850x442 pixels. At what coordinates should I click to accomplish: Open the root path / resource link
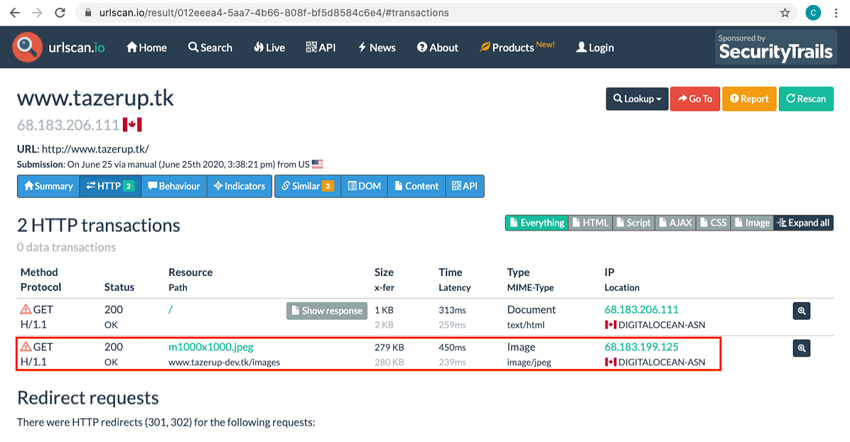[x=170, y=310]
